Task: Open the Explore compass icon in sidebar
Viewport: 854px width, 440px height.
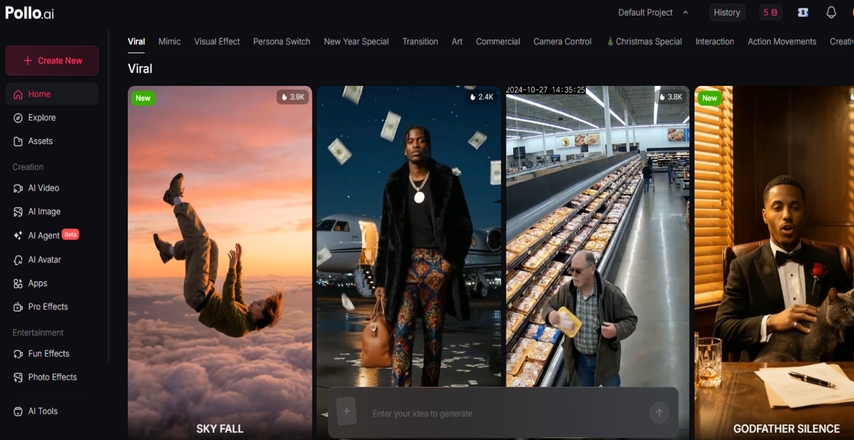Action: point(19,118)
